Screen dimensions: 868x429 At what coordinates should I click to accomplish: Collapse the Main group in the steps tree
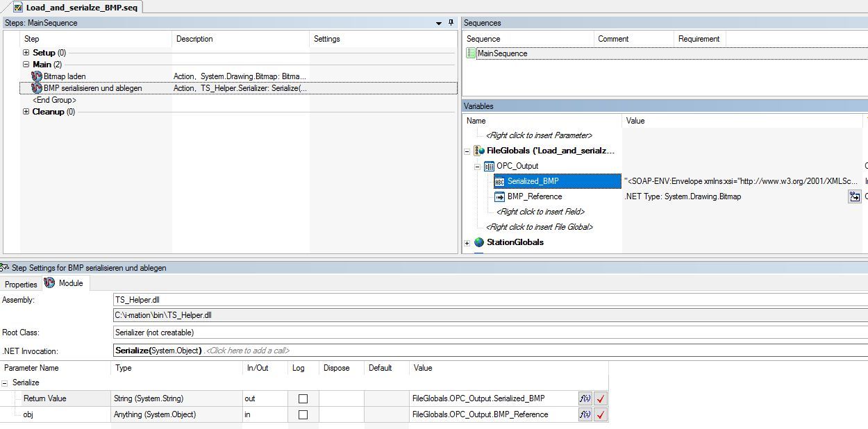(25, 65)
